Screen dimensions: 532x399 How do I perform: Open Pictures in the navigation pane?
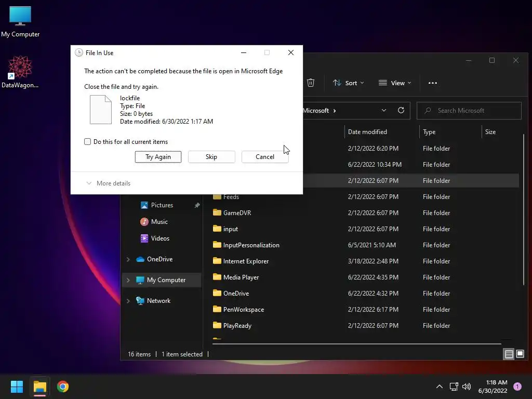(162, 205)
